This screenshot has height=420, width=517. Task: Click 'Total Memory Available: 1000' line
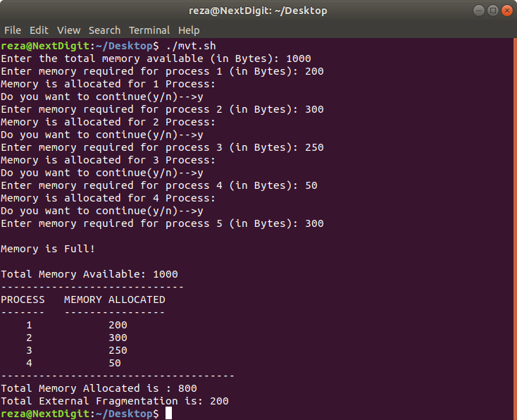tap(89, 274)
